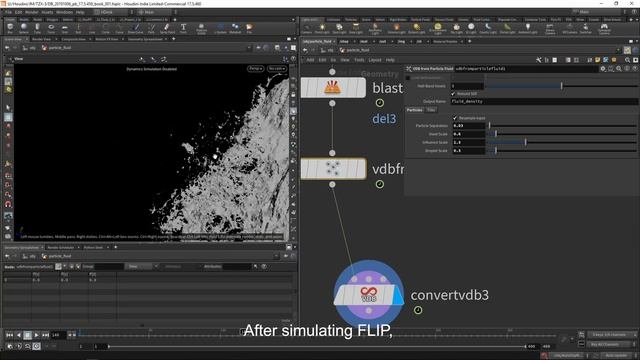Viewport: 640px width, 360px height.
Task: Select the Box shelf tool
Action: (x=10, y=28)
